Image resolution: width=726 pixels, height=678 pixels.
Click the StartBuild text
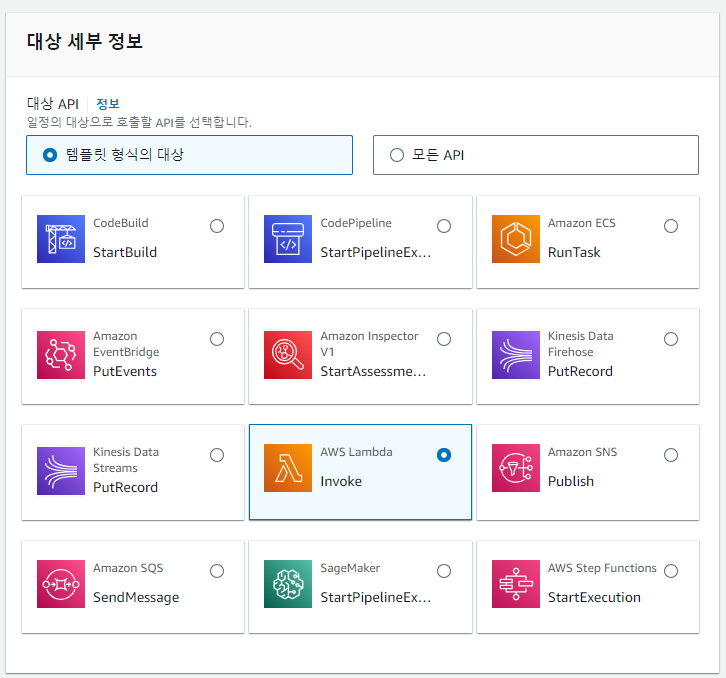125,252
